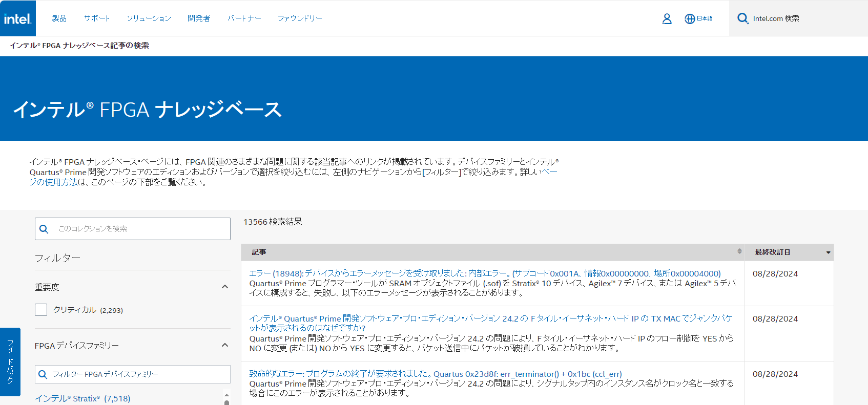Open the フィードバック side tab
The width and height of the screenshot is (868, 405).
coord(10,362)
